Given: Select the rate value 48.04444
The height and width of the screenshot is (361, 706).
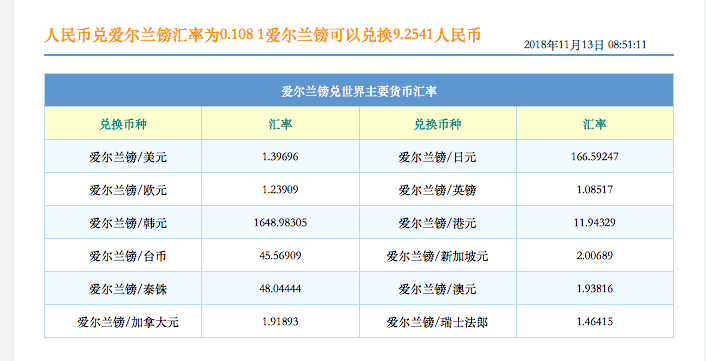Looking at the screenshot, I should coord(280,288).
